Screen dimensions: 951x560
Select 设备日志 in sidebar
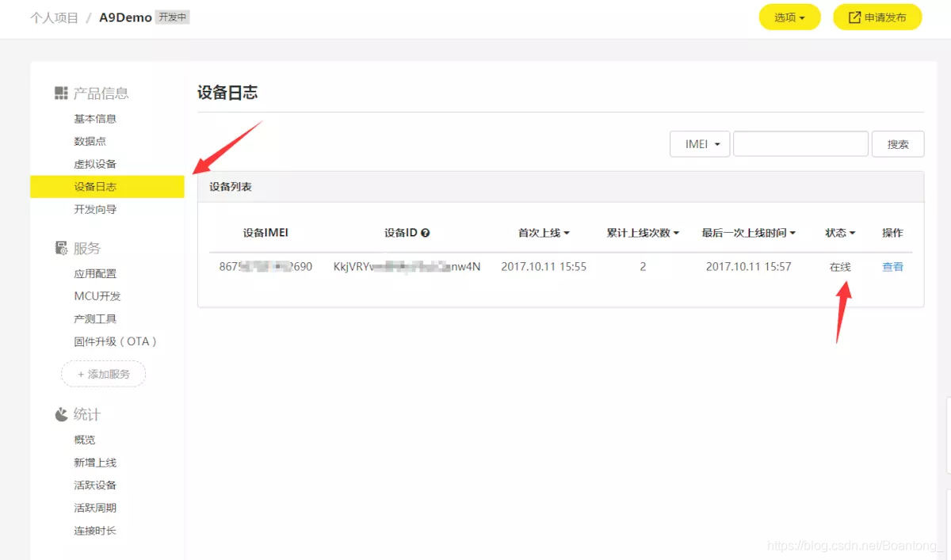pos(107,187)
